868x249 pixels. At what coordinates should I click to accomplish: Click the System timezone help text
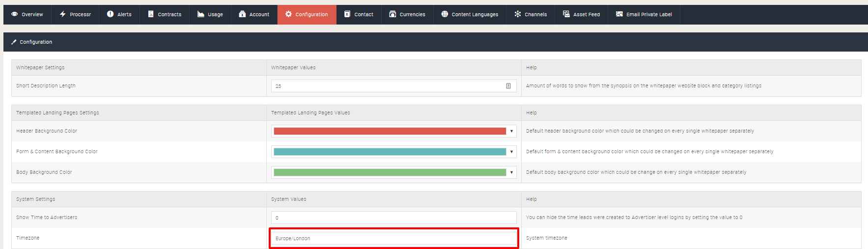(547, 238)
